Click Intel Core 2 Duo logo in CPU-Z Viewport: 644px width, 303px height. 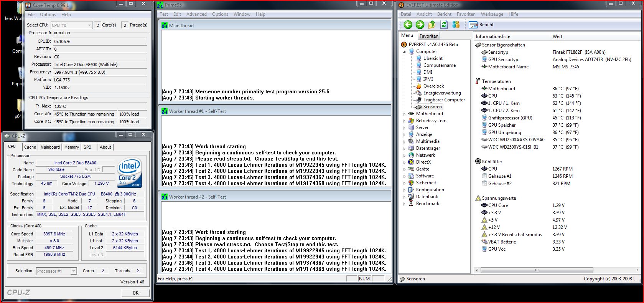[130, 173]
